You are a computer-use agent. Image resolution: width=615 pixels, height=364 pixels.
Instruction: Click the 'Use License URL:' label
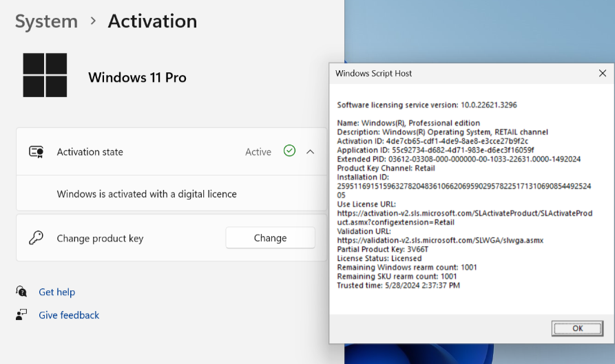tap(366, 204)
